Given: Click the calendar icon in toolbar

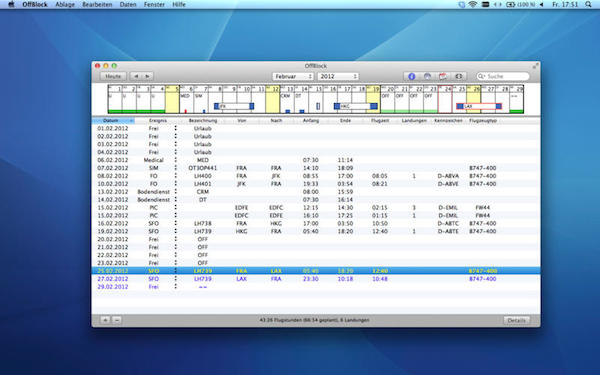Looking at the screenshot, I should click(x=443, y=77).
